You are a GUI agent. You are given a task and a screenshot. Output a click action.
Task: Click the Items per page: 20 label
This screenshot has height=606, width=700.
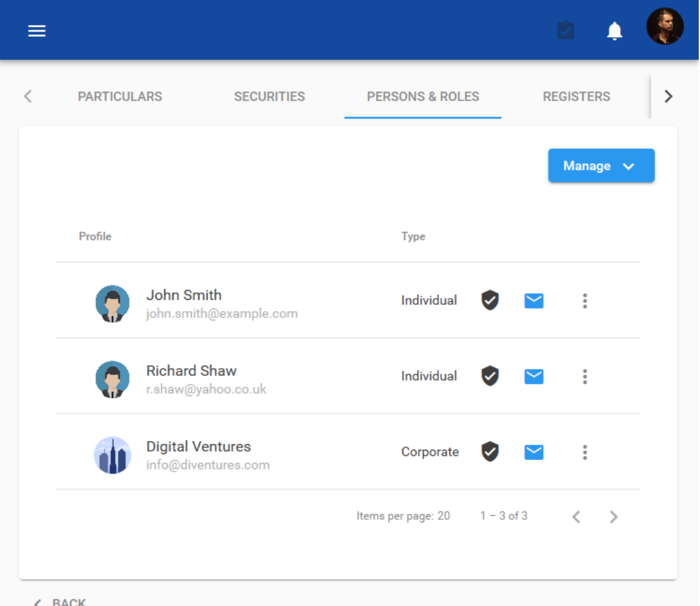click(x=403, y=516)
